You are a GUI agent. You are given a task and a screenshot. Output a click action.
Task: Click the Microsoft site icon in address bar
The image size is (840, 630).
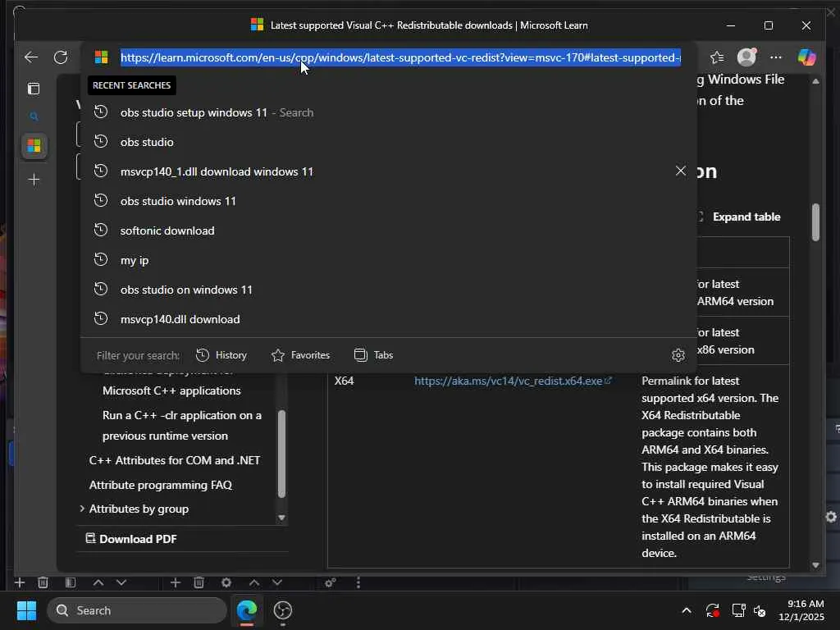[x=101, y=57]
